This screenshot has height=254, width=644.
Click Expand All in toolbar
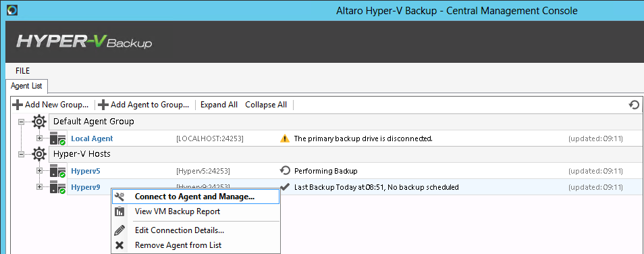[219, 105]
